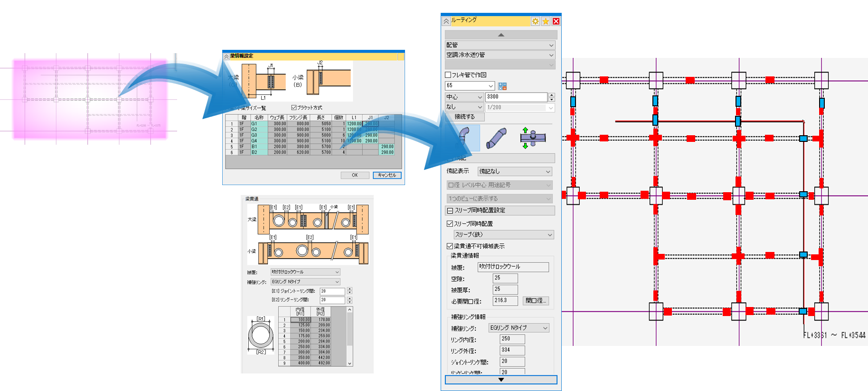Viewport: 868px width, 391px height.
Task: Decrease the 3300 level with down spinner
Action: (x=551, y=99)
